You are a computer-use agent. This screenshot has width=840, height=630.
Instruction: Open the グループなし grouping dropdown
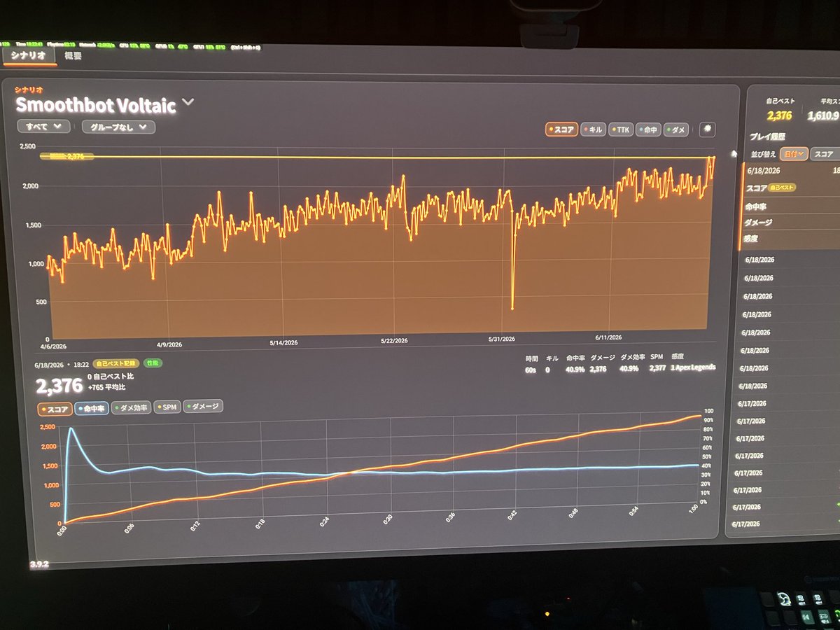[118, 127]
